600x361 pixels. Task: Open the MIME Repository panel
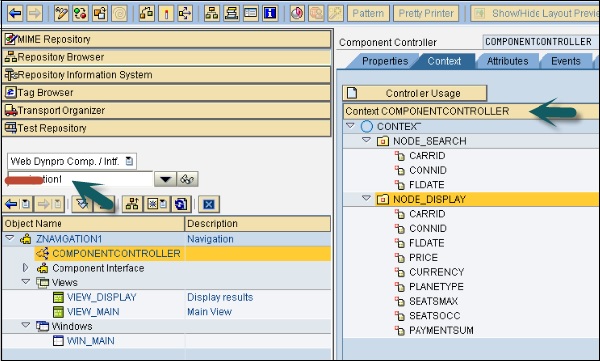point(166,39)
